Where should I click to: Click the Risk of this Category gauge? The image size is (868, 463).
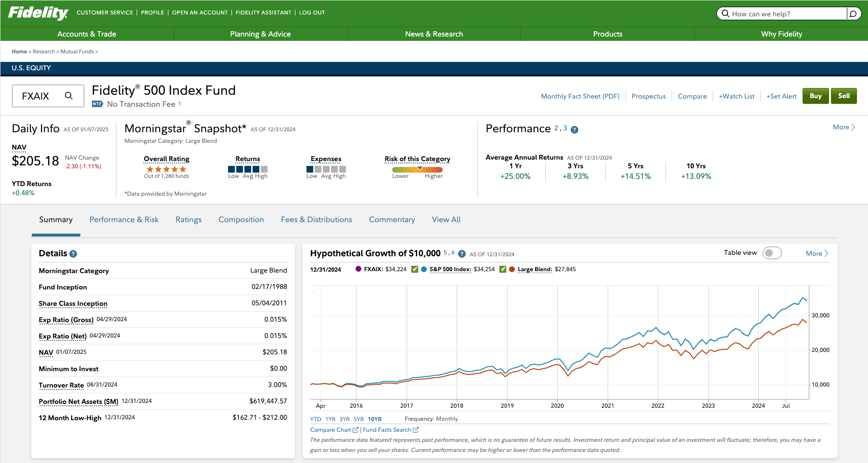(x=417, y=169)
